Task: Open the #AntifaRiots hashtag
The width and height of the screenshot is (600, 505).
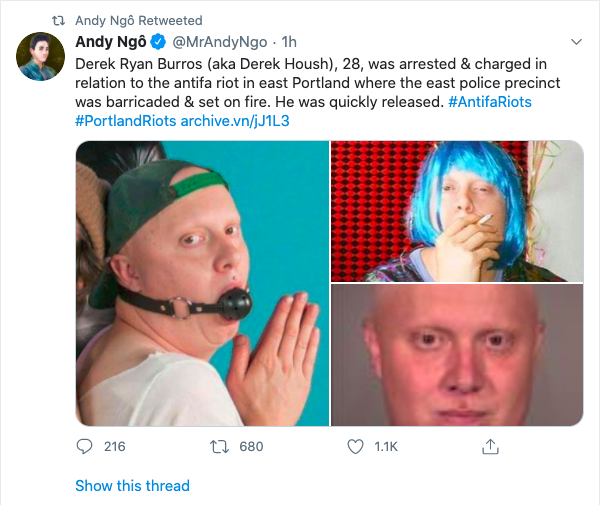Action: [490, 102]
